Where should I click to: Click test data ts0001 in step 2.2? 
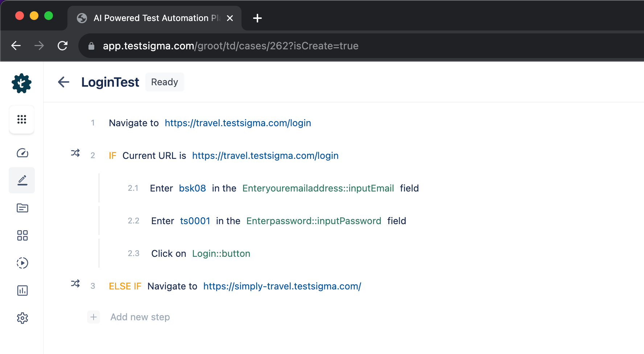[195, 221]
